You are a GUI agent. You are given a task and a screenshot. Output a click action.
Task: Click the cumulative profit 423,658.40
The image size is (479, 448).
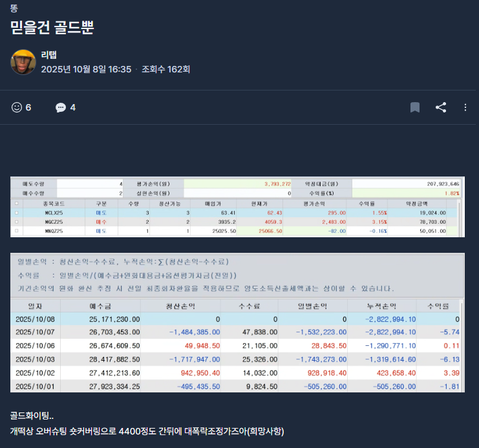pyautogui.click(x=396, y=373)
